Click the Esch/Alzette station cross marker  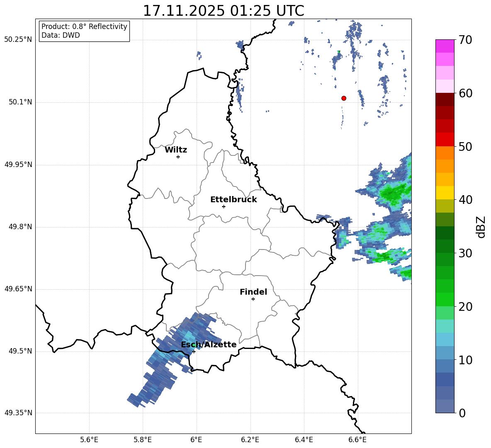pos(194,351)
